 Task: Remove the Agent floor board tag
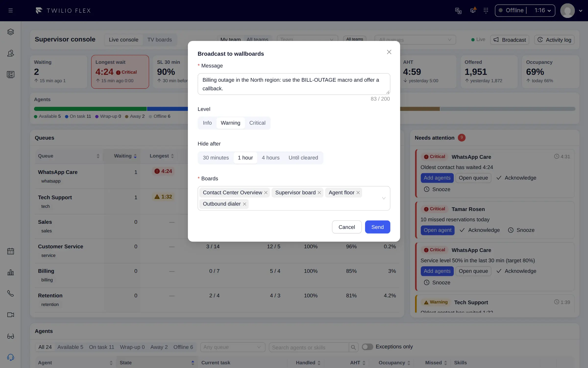358,193
